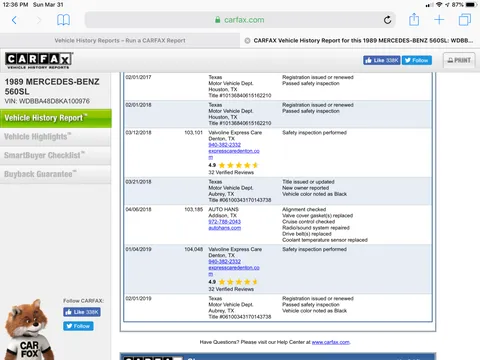The height and width of the screenshot is (360, 480).
Task: Click 'Radio/sound system repaired' comment
Action: [x=316, y=228]
